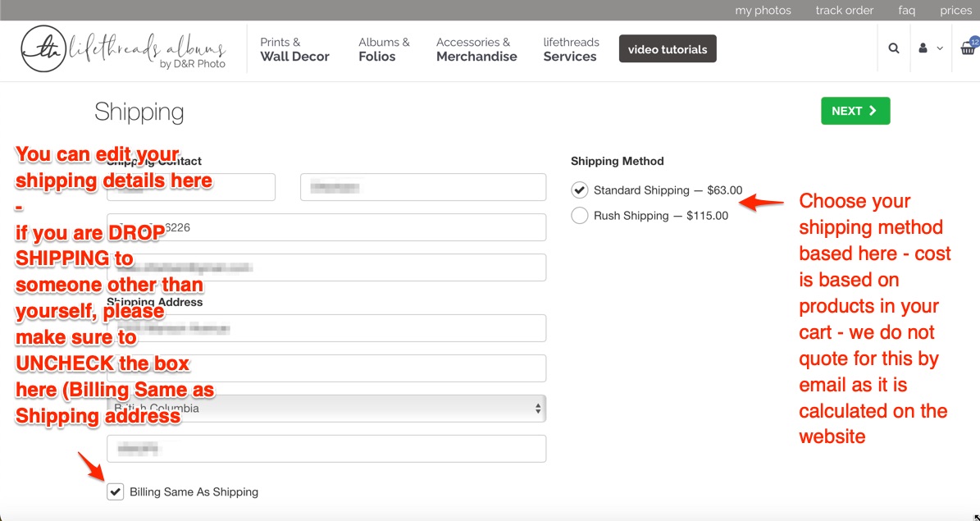
Task: Click the video tutorials button
Action: 668,49
